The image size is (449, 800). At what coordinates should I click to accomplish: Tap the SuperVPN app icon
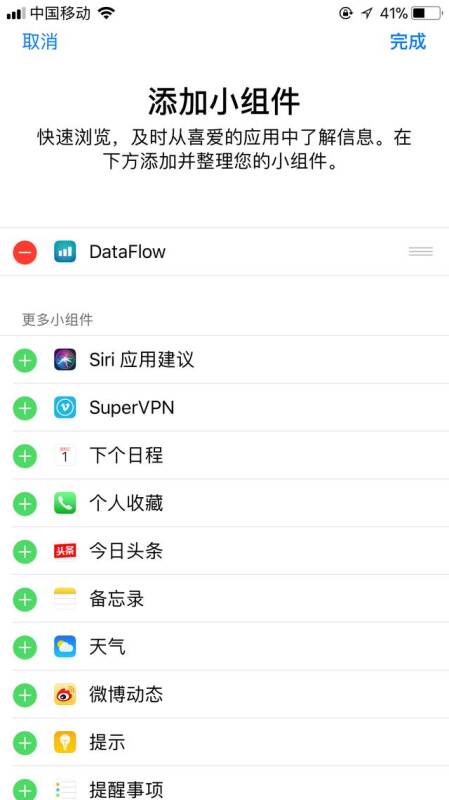[x=65, y=408]
